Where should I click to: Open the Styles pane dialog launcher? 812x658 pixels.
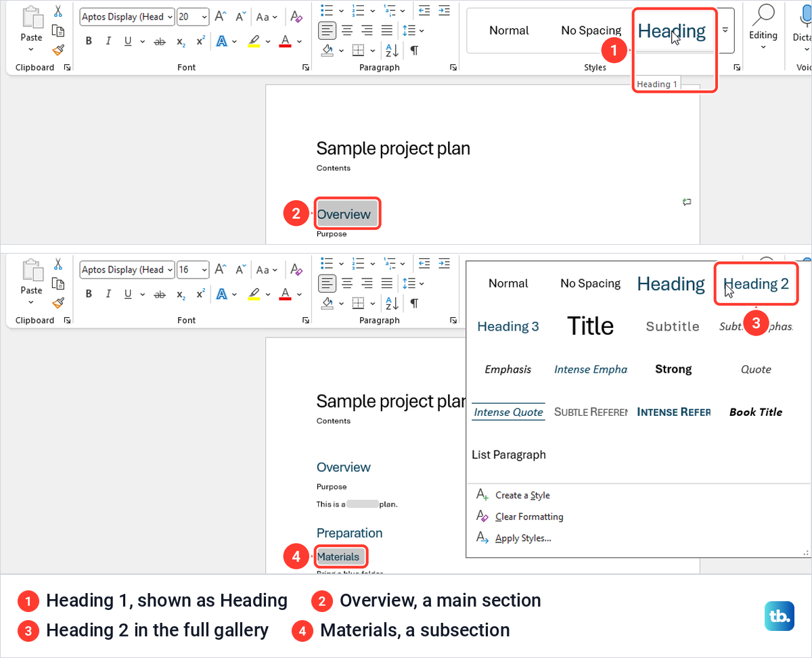pyautogui.click(x=737, y=68)
